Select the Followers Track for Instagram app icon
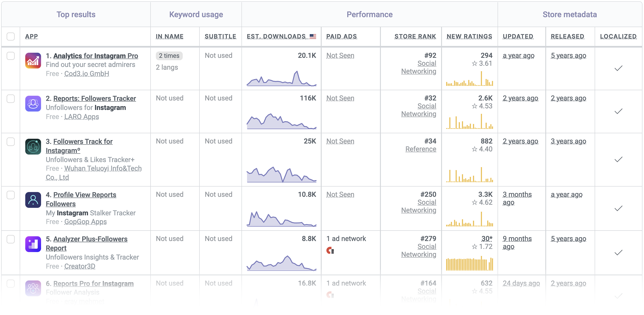Image resolution: width=644 pixels, height=315 pixels. pos(33,147)
